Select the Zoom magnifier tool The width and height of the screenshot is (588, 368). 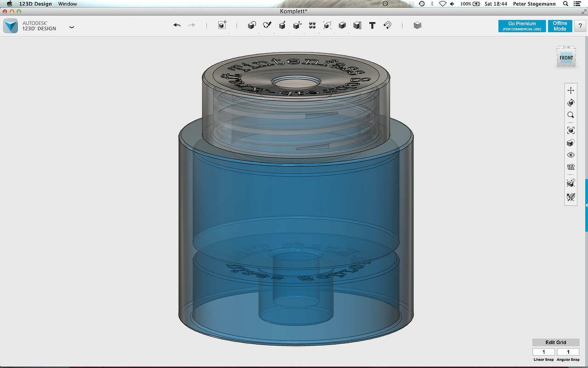(571, 115)
